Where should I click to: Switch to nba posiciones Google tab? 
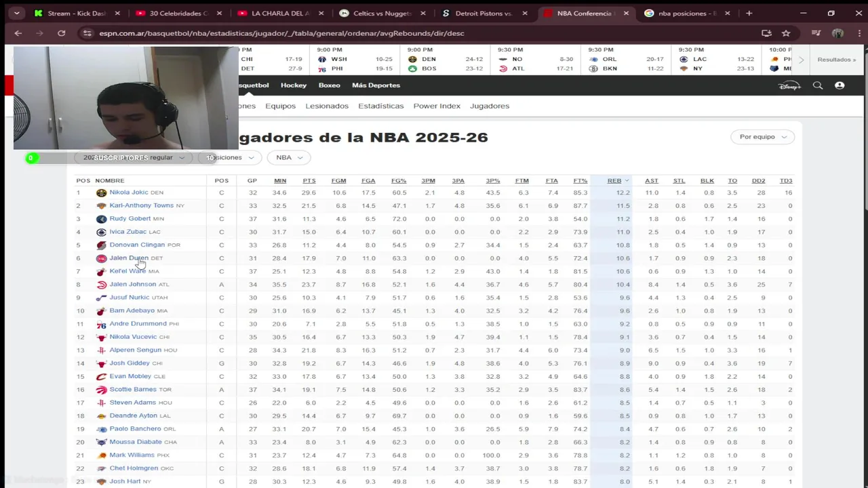click(687, 13)
